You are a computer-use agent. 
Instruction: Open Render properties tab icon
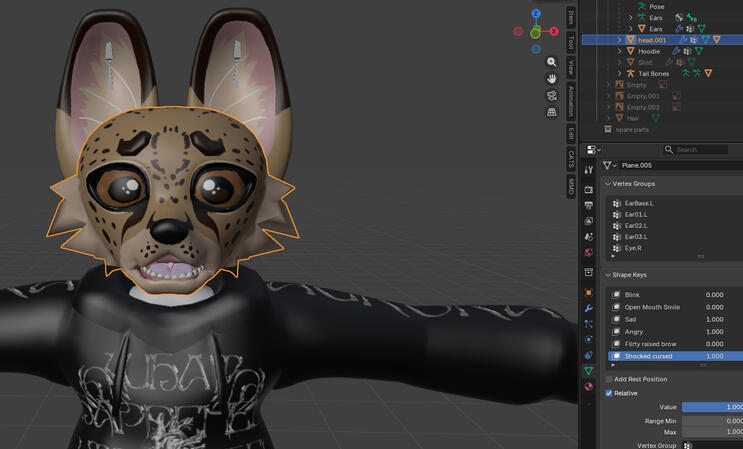589,189
